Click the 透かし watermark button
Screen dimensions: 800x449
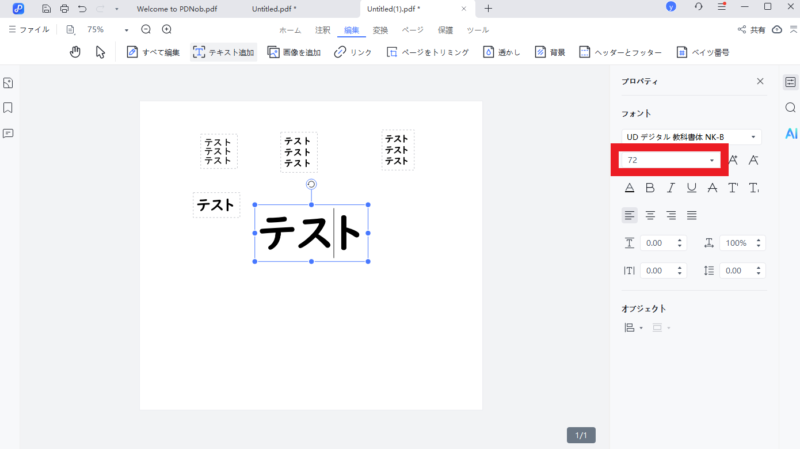(x=501, y=52)
